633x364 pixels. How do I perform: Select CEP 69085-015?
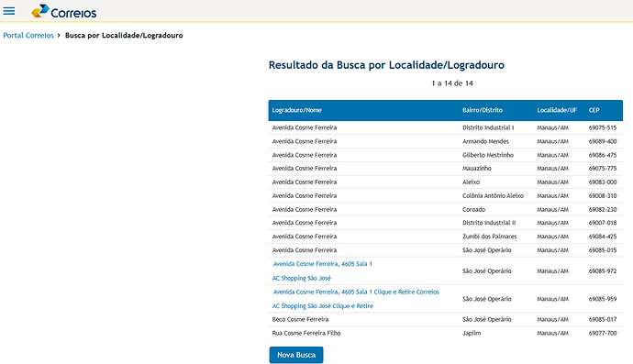pos(603,250)
